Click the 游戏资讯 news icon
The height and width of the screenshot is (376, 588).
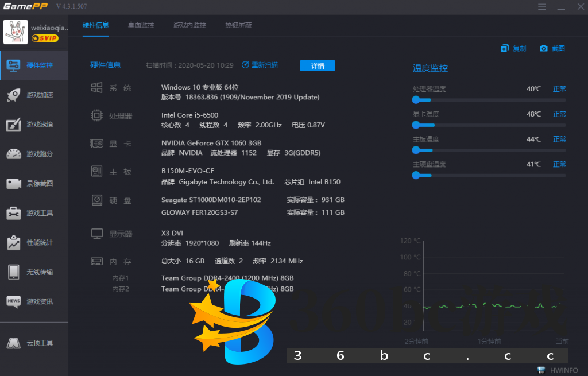coord(14,301)
